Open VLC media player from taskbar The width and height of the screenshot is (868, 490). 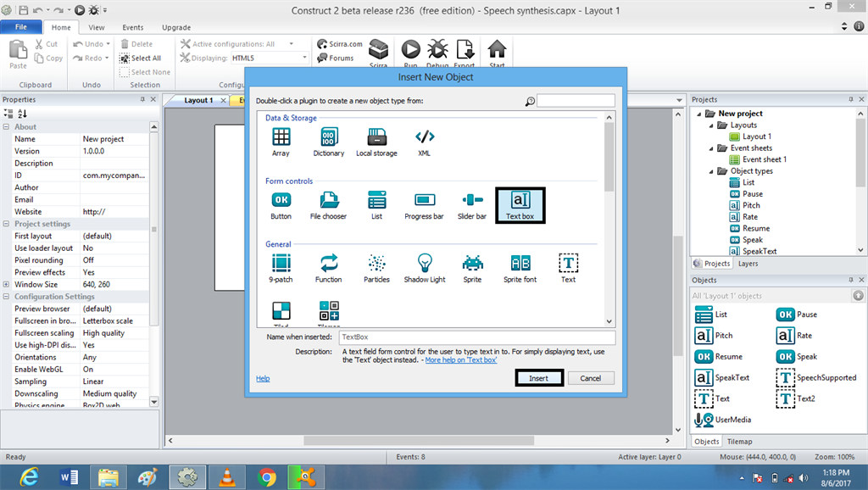[x=227, y=477]
